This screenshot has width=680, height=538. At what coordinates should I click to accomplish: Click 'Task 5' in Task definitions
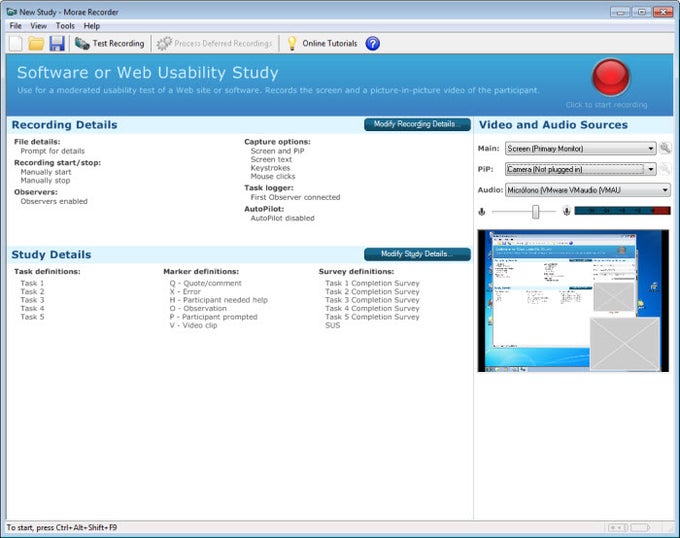pos(32,317)
